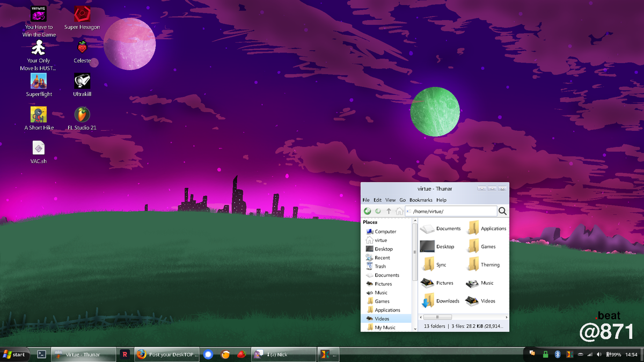Launch FL Studio 21 from desktop
The width and height of the screenshot is (644, 362).
click(82, 115)
